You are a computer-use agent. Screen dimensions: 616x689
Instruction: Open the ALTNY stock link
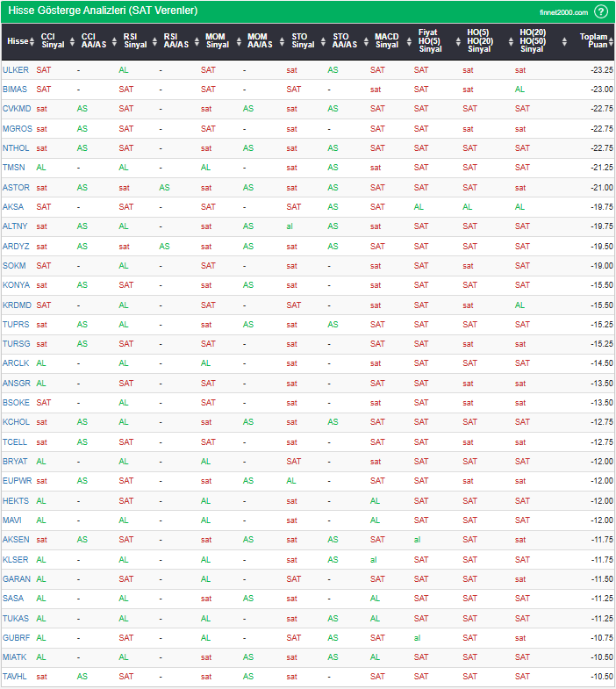[15, 226]
